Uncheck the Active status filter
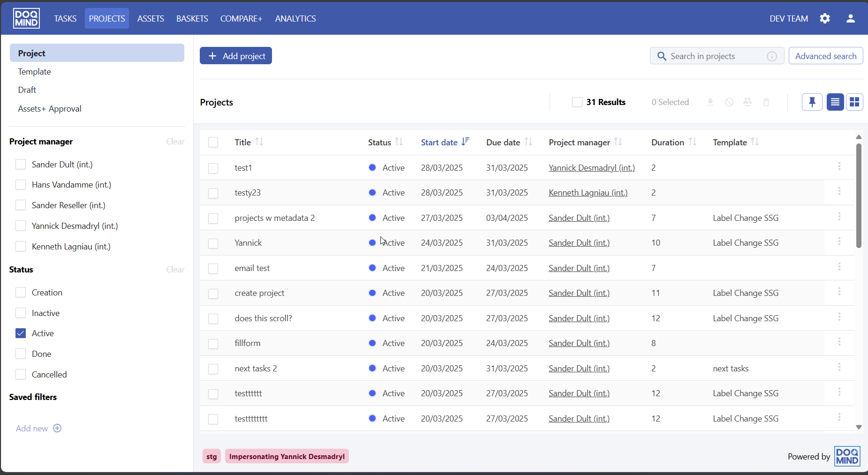868x475 pixels. (21, 333)
